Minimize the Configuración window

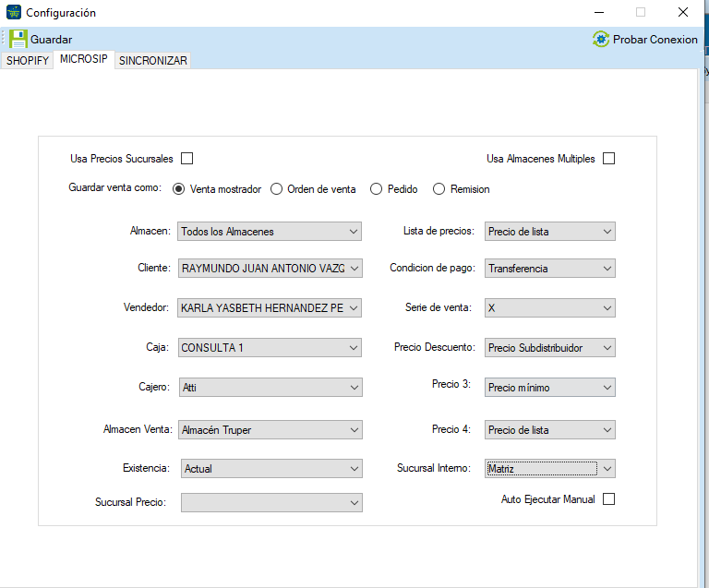(599, 12)
